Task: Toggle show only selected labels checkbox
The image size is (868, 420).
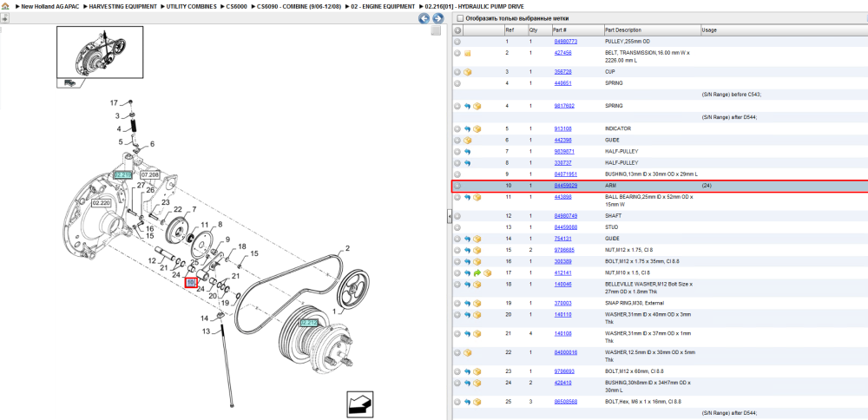Action: pyautogui.click(x=459, y=18)
